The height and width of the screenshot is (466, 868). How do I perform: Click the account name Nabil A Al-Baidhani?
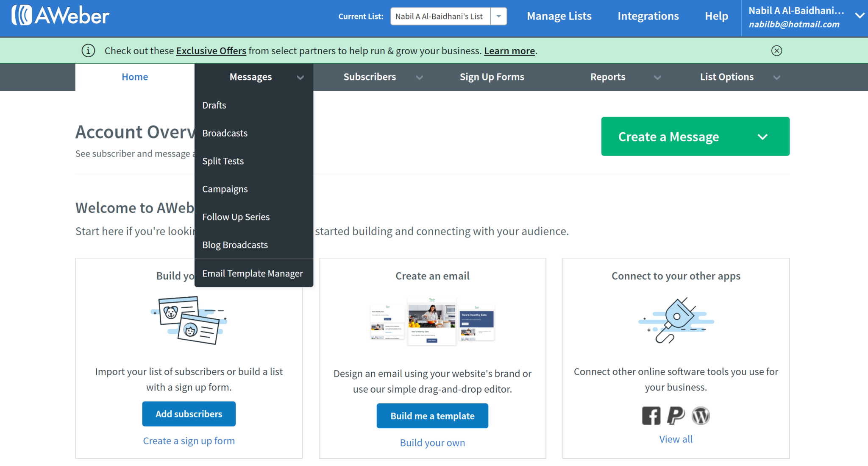[796, 11]
